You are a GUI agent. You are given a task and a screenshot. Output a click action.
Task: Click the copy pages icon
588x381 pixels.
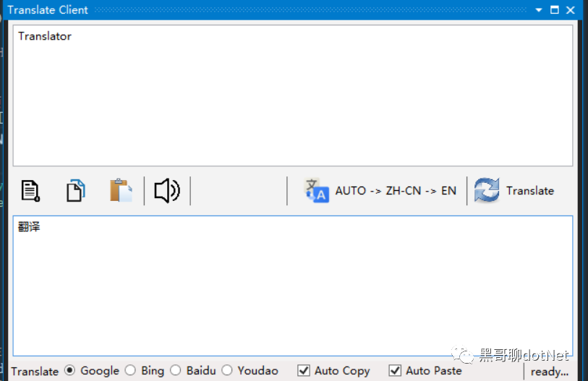(x=76, y=191)
